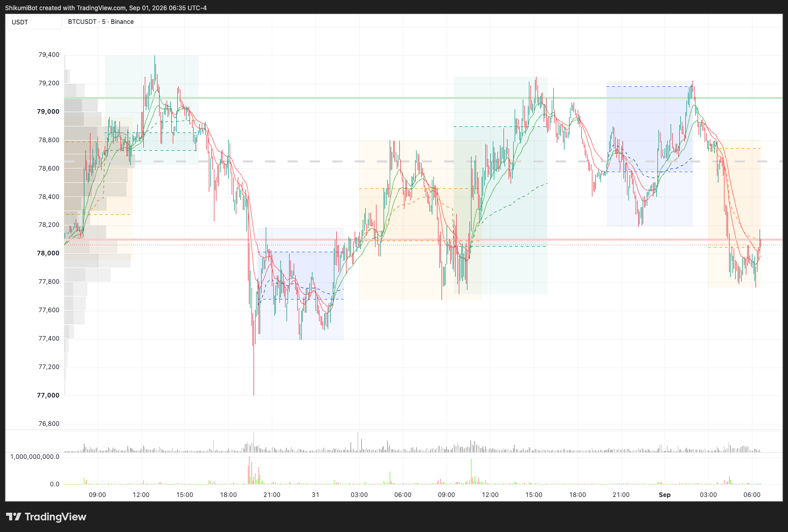Image resolution: width=788 pixels, height=532 pixels.
Task: Click the 76,800 price axis label
Action: (x=49, y=424)
